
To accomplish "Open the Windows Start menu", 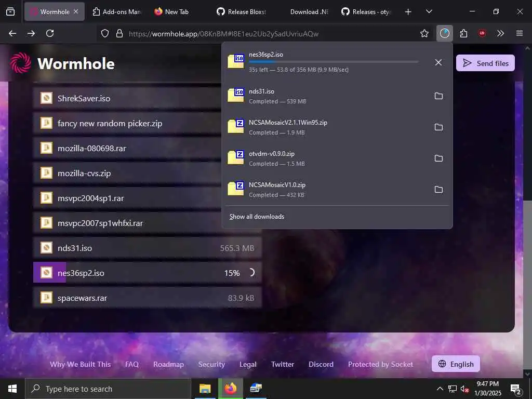I will tap(12, 389).
